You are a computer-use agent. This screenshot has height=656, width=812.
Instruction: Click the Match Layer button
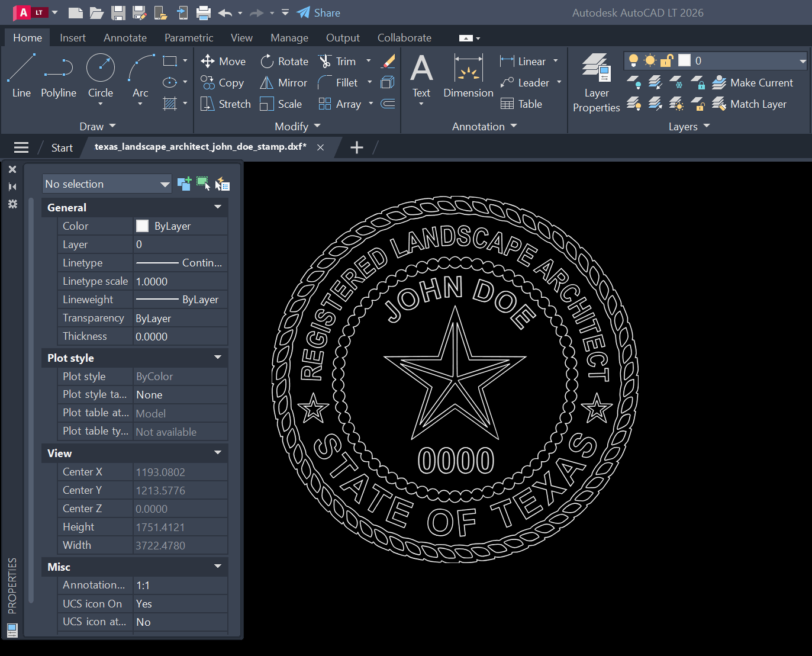point(749,104)
